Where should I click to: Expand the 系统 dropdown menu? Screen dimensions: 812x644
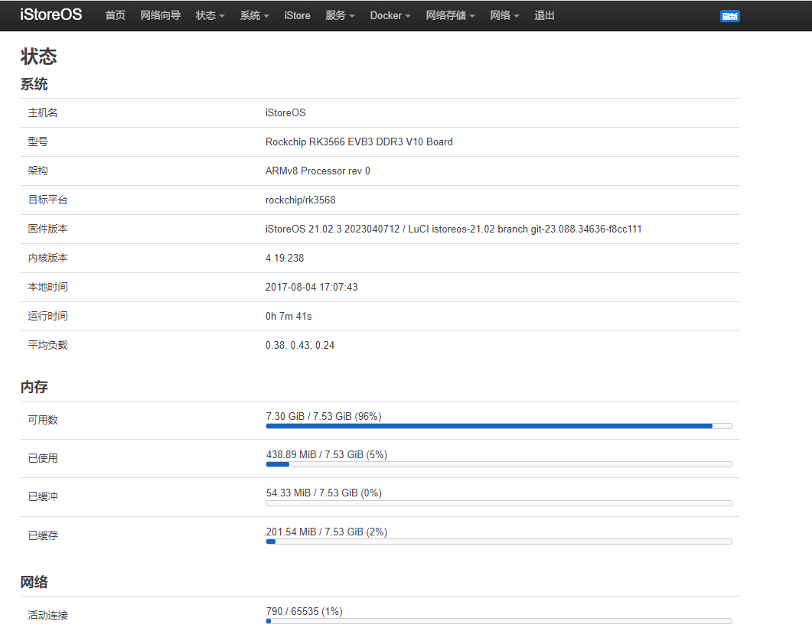pos(254,15)
